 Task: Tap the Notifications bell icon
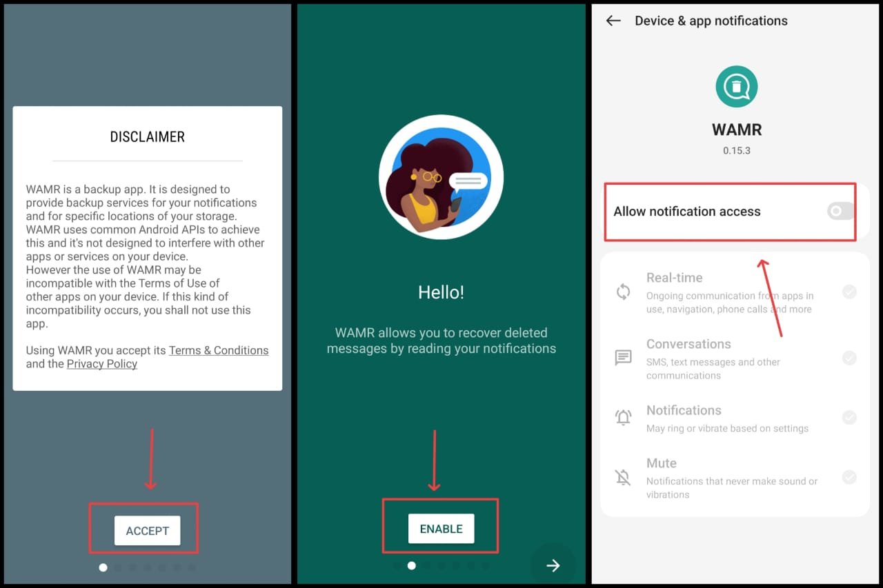pos(623,417)
